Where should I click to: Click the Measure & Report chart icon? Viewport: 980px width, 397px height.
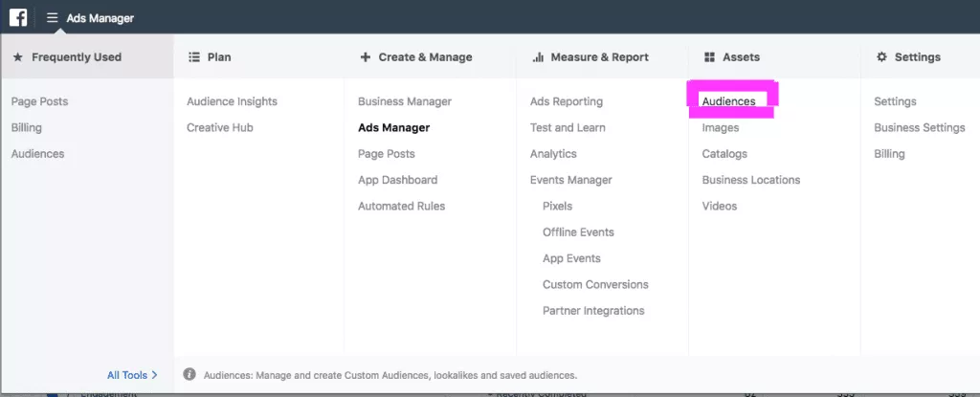[x=538, y=56]
